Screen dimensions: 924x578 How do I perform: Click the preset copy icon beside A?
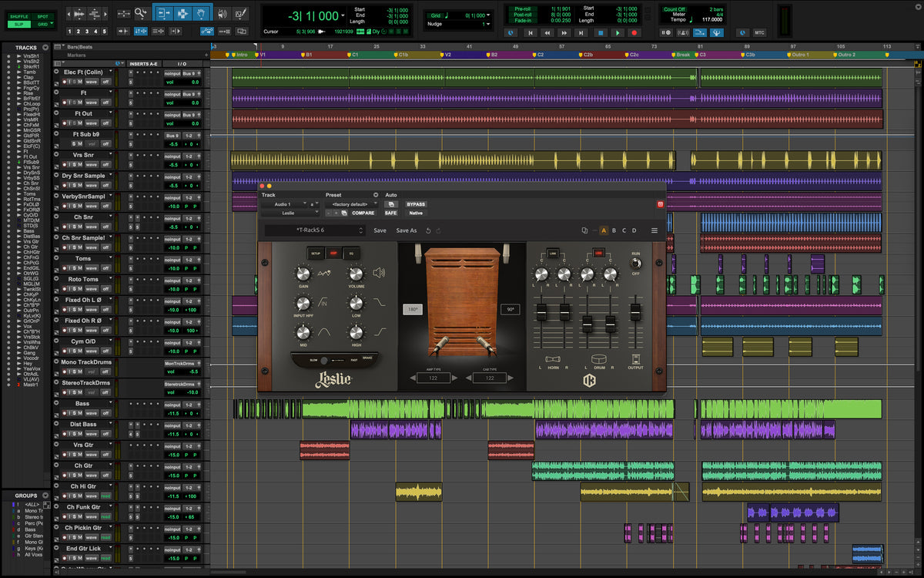coord(585,230)
